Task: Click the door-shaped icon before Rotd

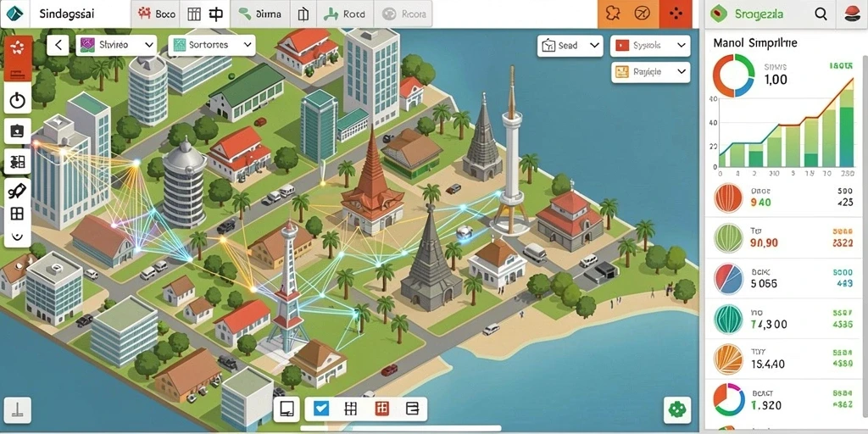Action: click(x=303, y=14)
